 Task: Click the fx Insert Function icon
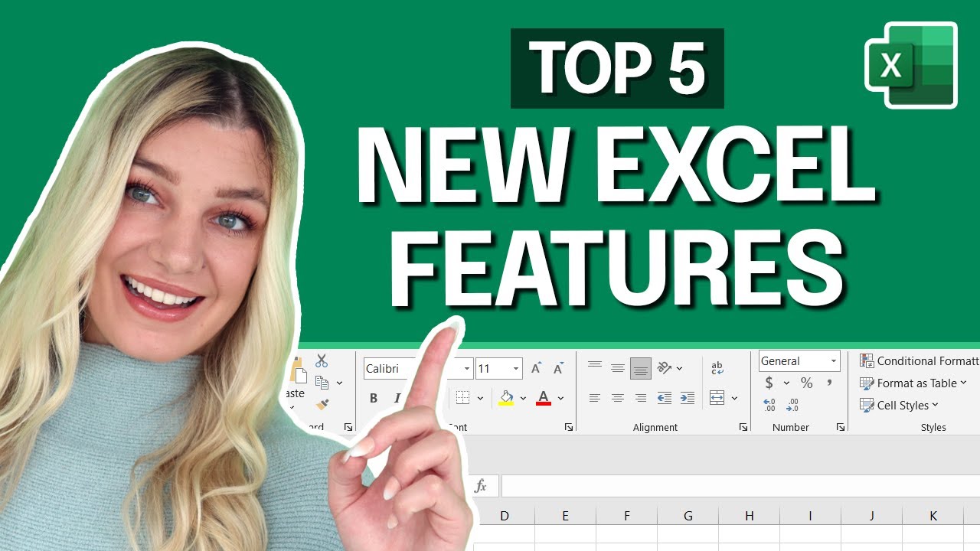pyautogui.click(x=481, y=486)
